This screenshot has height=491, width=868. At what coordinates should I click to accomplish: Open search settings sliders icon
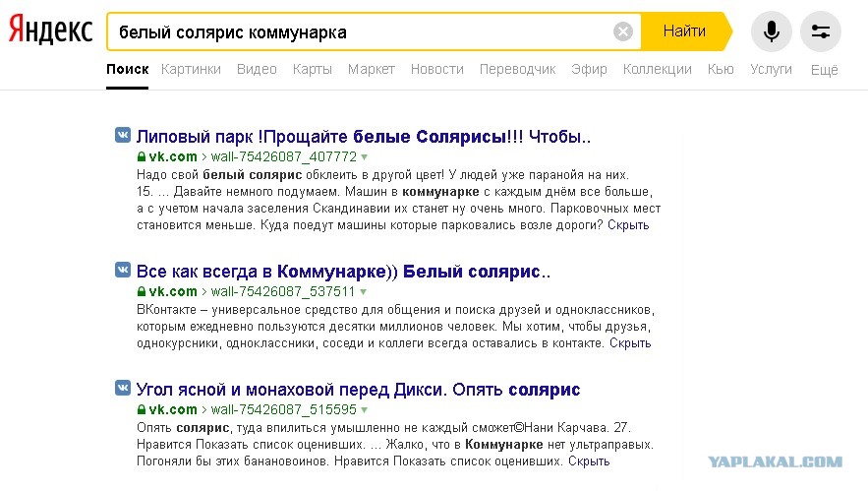821,31
